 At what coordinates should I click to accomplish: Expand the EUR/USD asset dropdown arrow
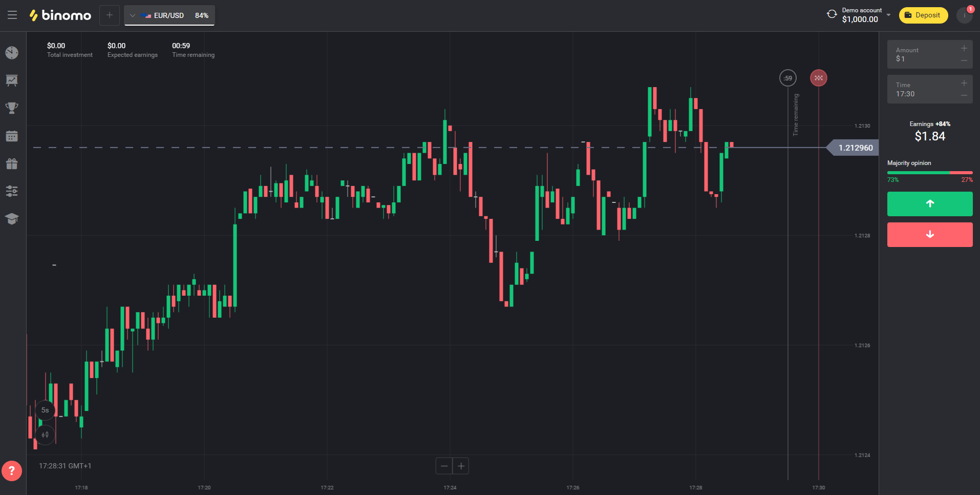coord(133,15)
